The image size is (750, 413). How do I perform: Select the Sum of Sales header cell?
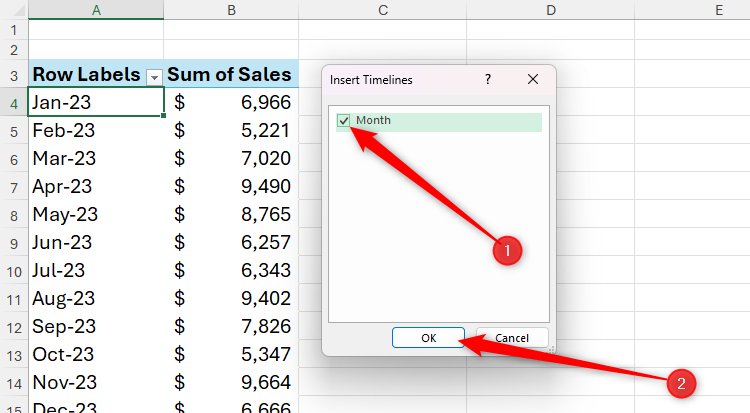click(231, 74)
